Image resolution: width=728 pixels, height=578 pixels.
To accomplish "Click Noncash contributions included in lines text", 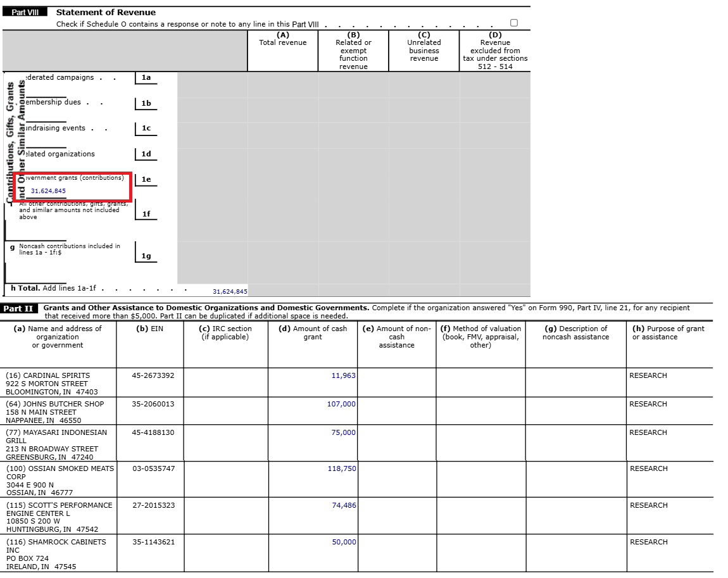I will 70,249.
